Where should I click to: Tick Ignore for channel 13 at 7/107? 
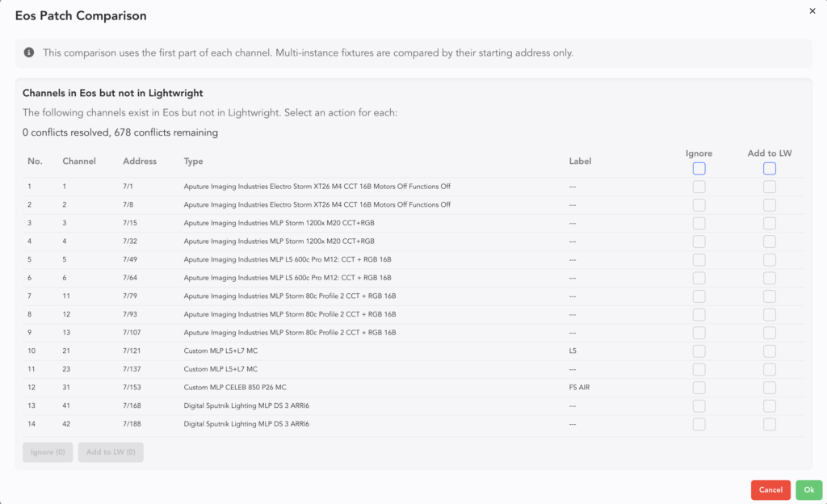click(699, 333)
